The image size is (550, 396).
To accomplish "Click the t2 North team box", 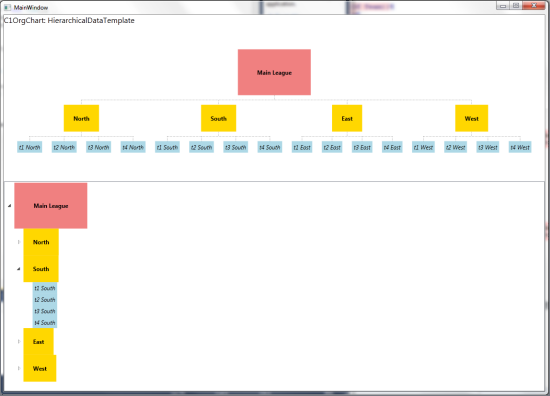I will tap(64, 147).
